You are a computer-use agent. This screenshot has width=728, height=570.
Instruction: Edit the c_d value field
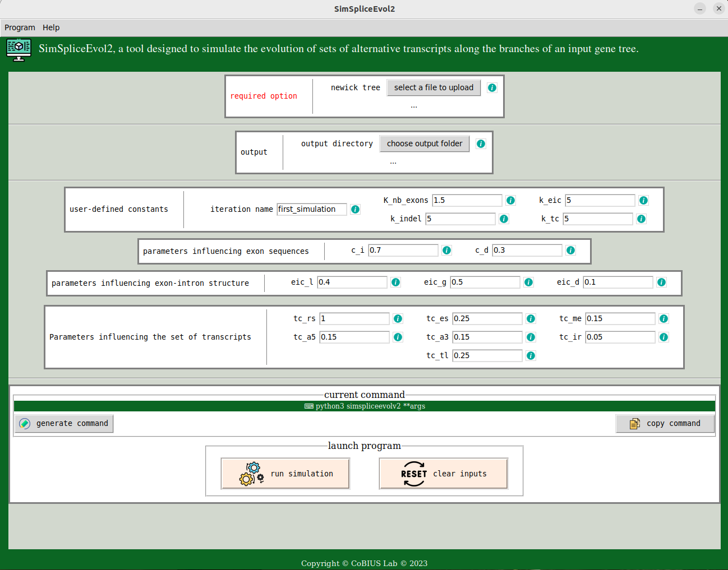coord(527,250)
